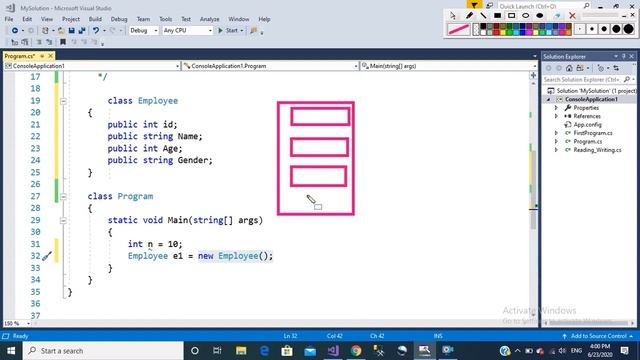
Task: Open the Analyze menu
Action: [209, 19]
